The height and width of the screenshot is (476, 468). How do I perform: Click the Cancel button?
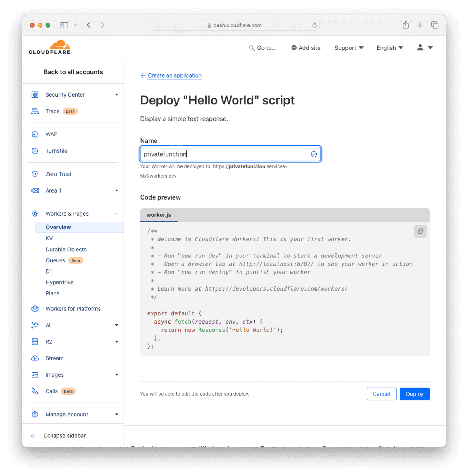click(x=381, y=394)
